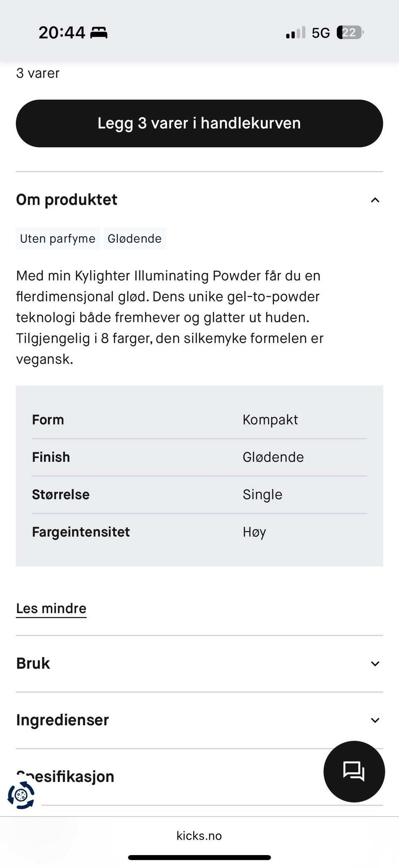
Task: Tap the 5G network indicator
Action: [320, 33]
